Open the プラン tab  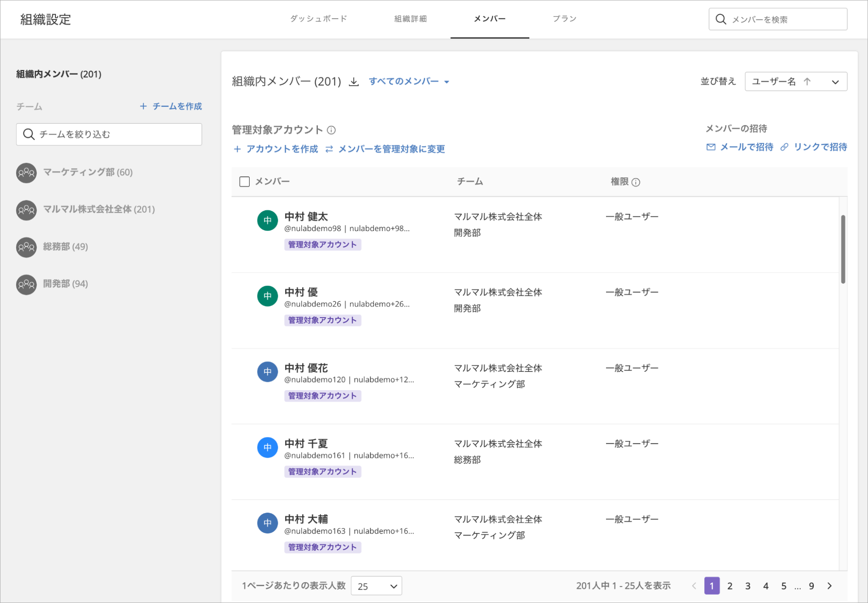coord(564,19)
